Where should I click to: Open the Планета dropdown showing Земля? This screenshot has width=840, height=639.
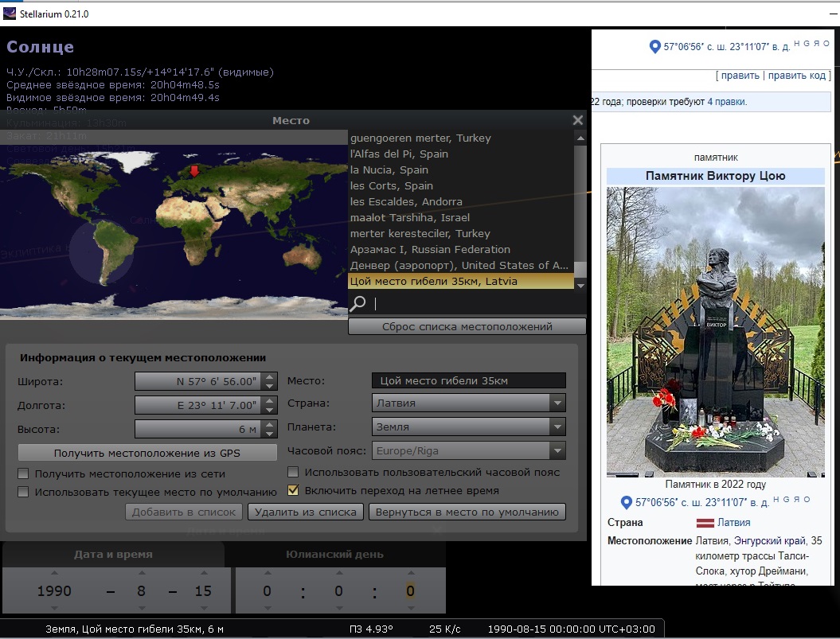pyautogui.click(x=469, y=427)
